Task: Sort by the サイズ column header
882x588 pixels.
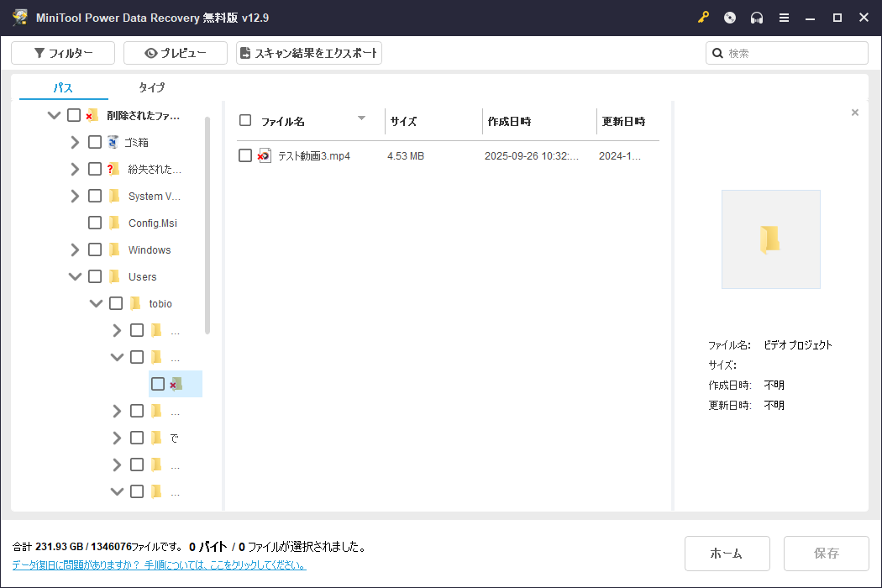Action: pos(403,121)
